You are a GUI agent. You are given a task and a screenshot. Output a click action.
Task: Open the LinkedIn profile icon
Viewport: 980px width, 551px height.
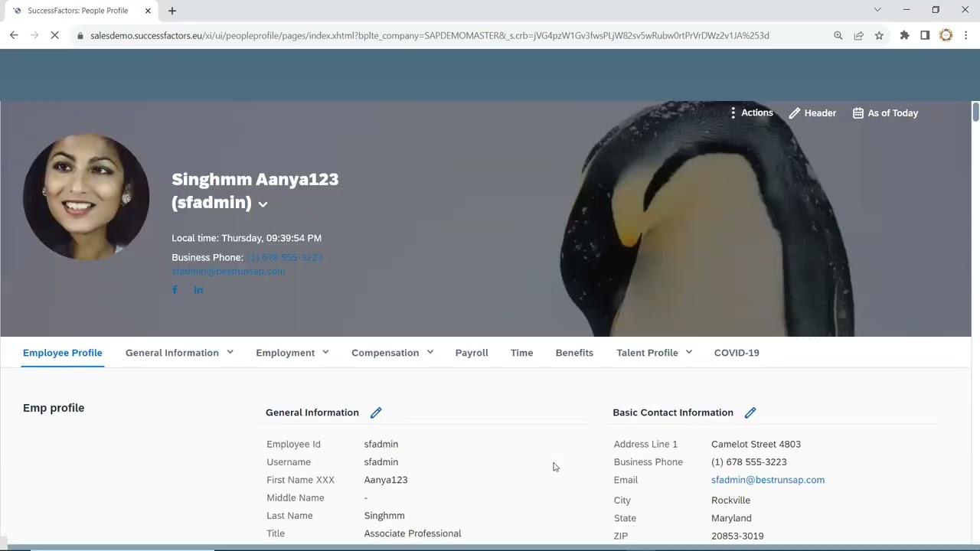pyautogui.click(x=198, y=289)
